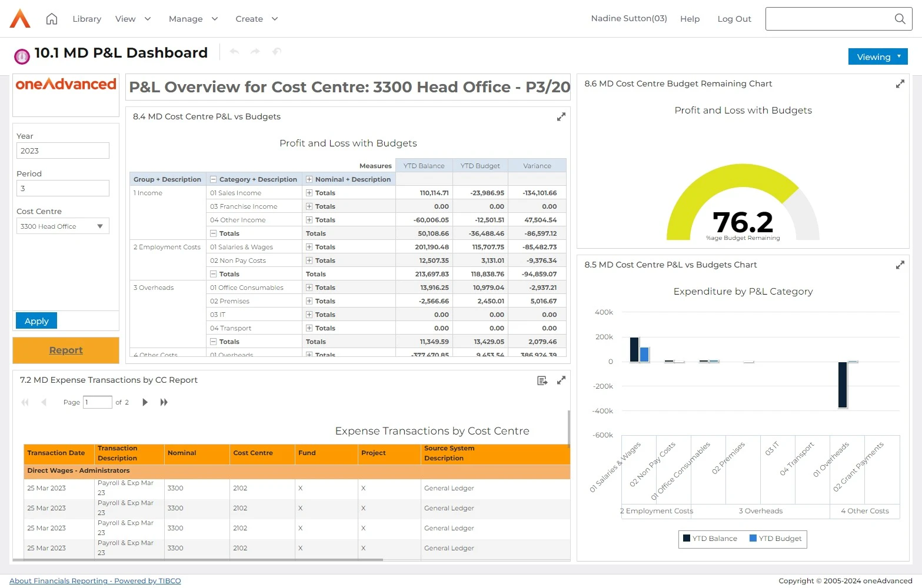Viewport: 922px width, 588px height.
Task: Click the reset dashboard circular arrow icon
Action: (277, 52)
